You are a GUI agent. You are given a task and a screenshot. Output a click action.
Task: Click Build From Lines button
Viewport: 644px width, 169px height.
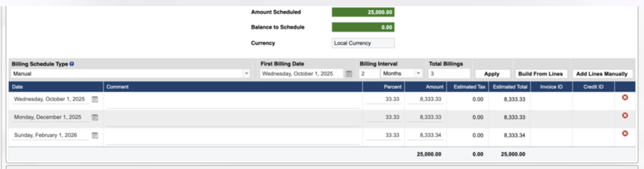click(x=540, y=74)
